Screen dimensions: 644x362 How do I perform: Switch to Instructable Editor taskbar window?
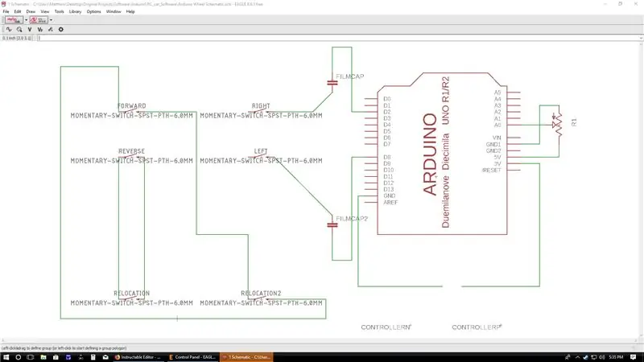pyautogui.click(x=138, y=357)
